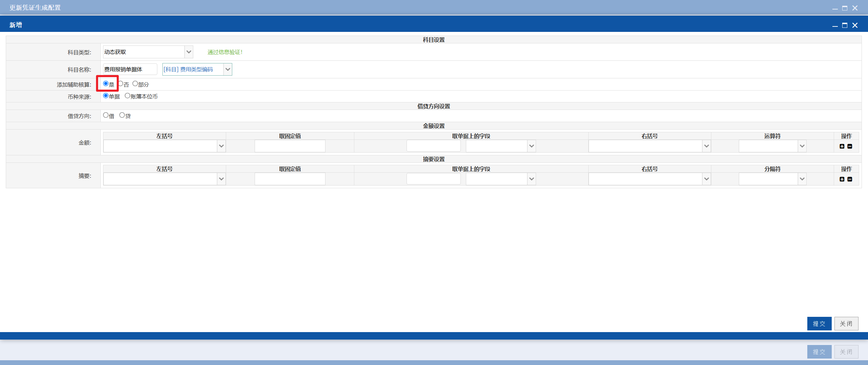Open the 分隔符 dropdown in 摘要 row
868x365 pixels.
772,179
